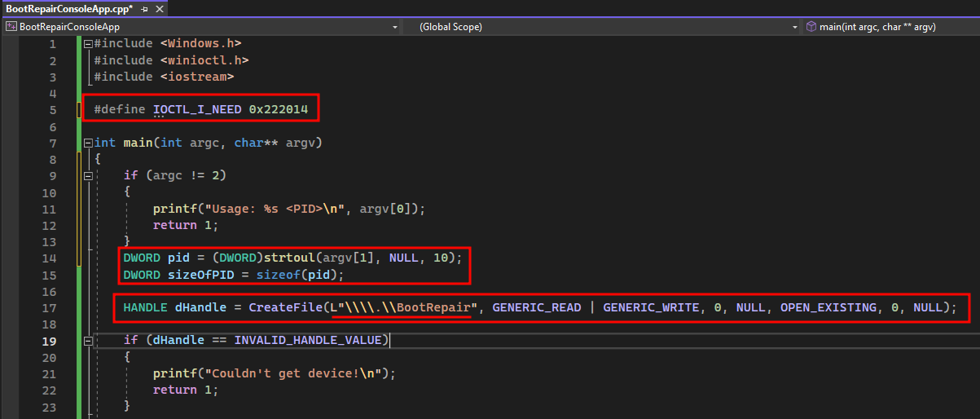Click the main function name on line 7
This screenshot has height=419, width=980.
coord(138,143)
